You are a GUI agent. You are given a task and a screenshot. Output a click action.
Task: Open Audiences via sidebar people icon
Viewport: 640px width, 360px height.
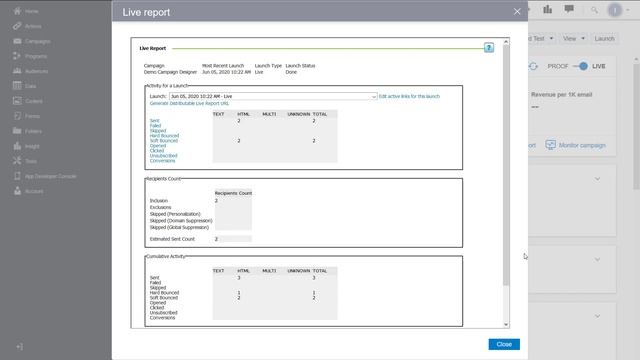(x=17, y=71)
